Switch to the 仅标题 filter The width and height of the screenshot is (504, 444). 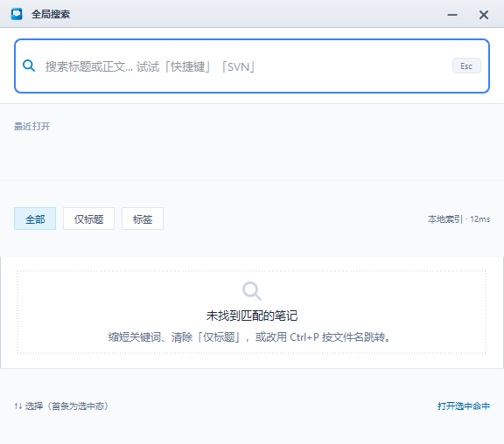(x=88, y=219)
